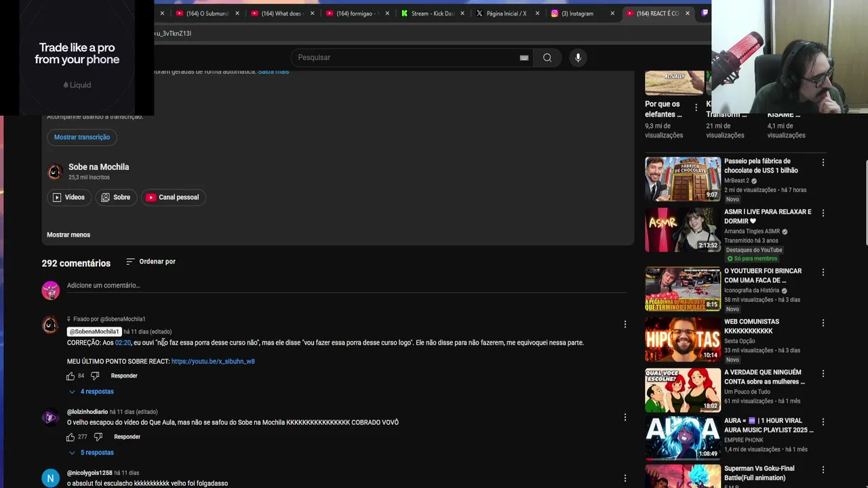
Task: Jump to 02:20 timestamp link
Action: point(123,343)
